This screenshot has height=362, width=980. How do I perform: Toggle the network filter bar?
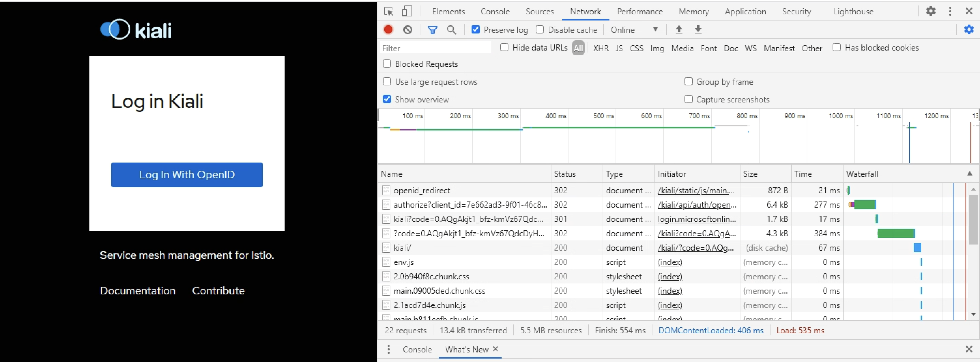pos(432,29)
